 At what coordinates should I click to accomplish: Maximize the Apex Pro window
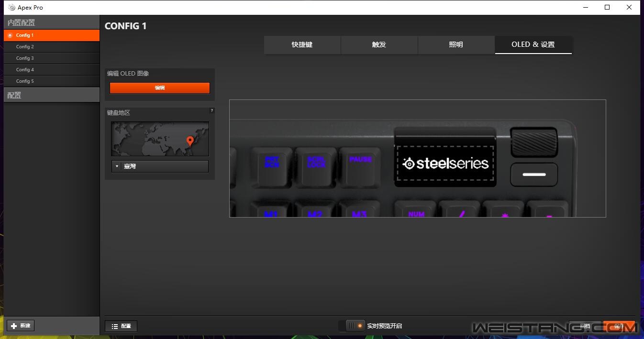(607, 7)
